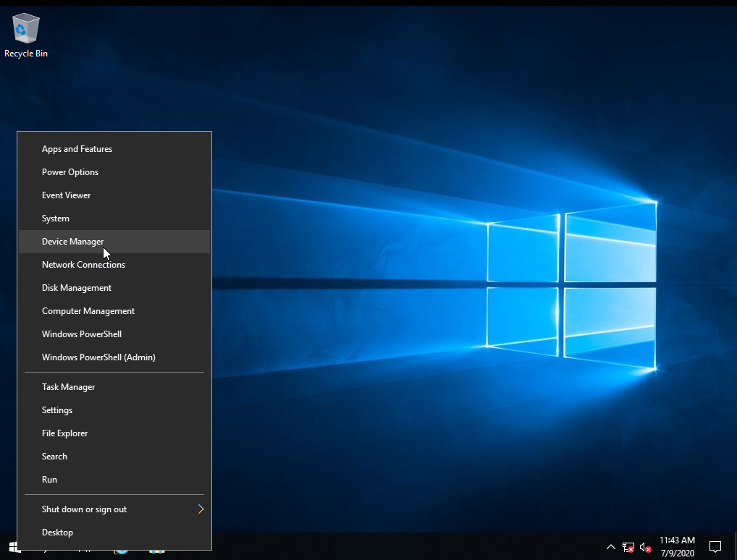Open the Action Center notifications icon
The width and height of the screenshot is (737, 560).
pos(715,547)
